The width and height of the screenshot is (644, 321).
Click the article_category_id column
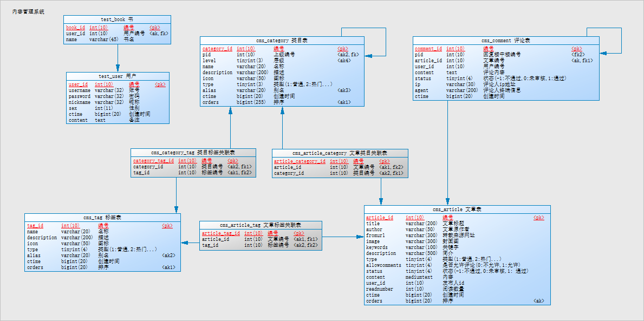340,161
